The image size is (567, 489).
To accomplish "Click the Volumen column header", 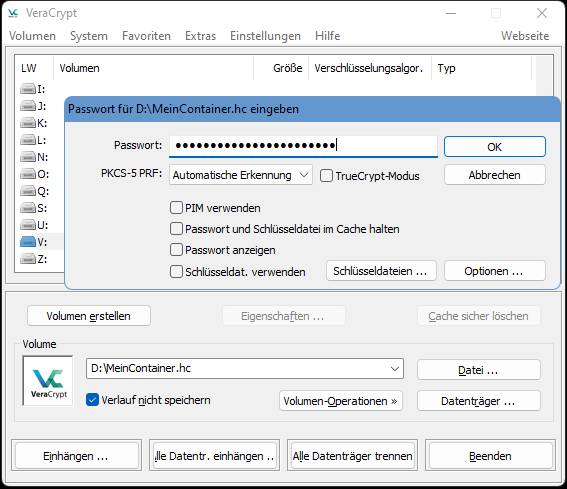I will 154,68.
